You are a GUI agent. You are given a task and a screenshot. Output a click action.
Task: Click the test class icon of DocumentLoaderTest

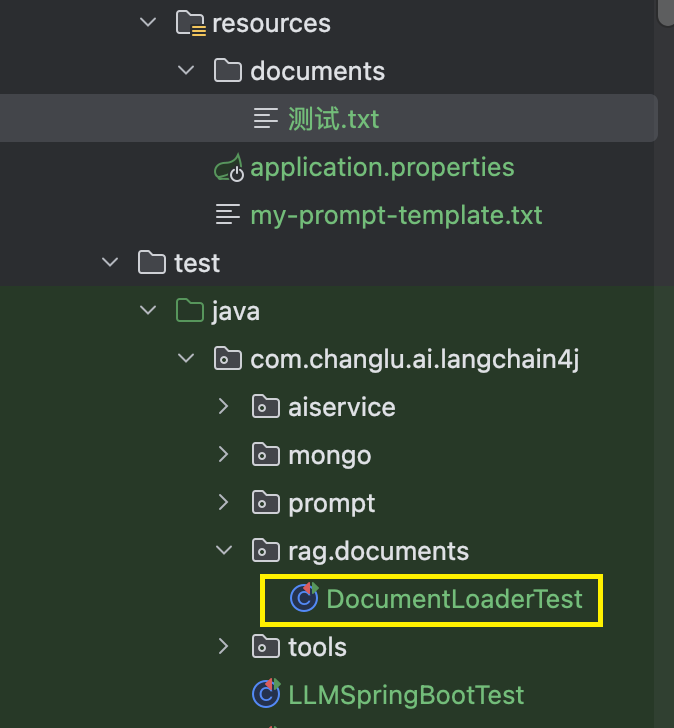(x=305, y=597)
